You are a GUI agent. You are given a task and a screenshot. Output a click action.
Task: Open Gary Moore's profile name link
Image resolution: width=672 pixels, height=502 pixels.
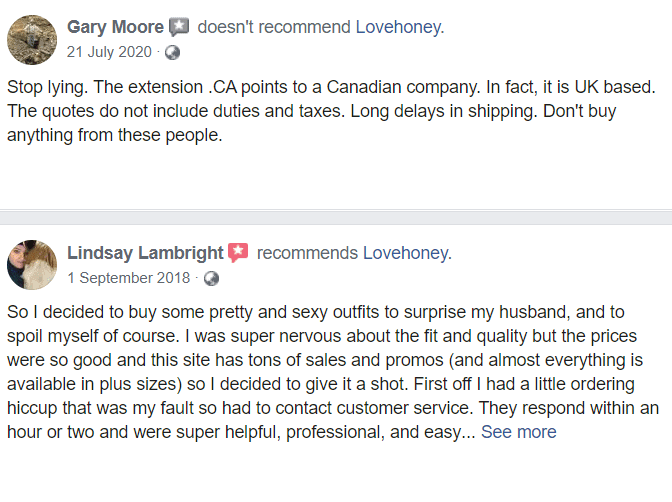(x=115, y=27)
